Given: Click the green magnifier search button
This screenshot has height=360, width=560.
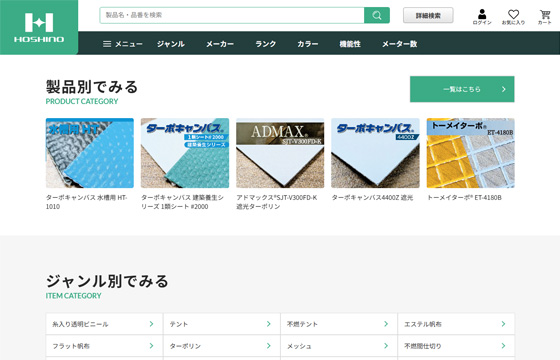Looking at the screenshot, I should (x=377, y=15).
